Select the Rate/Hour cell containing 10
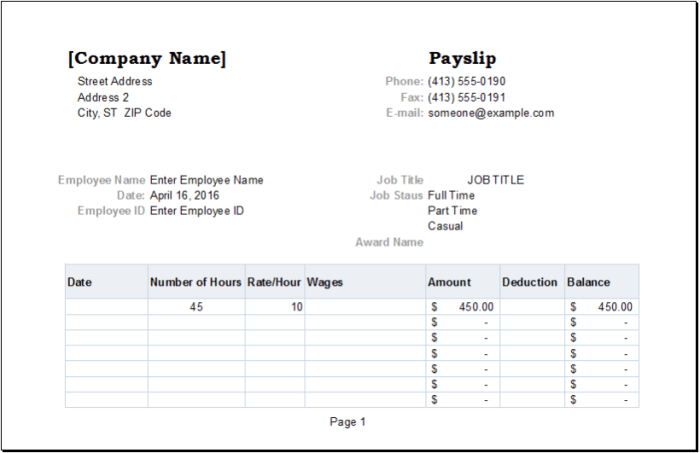The width and height of the screenshot is (700, 453). point(275,307)
